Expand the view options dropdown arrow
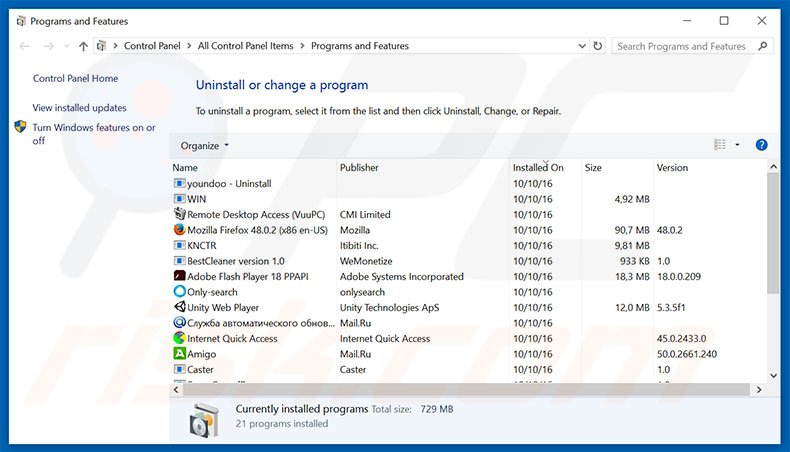 tap(737, 145)
